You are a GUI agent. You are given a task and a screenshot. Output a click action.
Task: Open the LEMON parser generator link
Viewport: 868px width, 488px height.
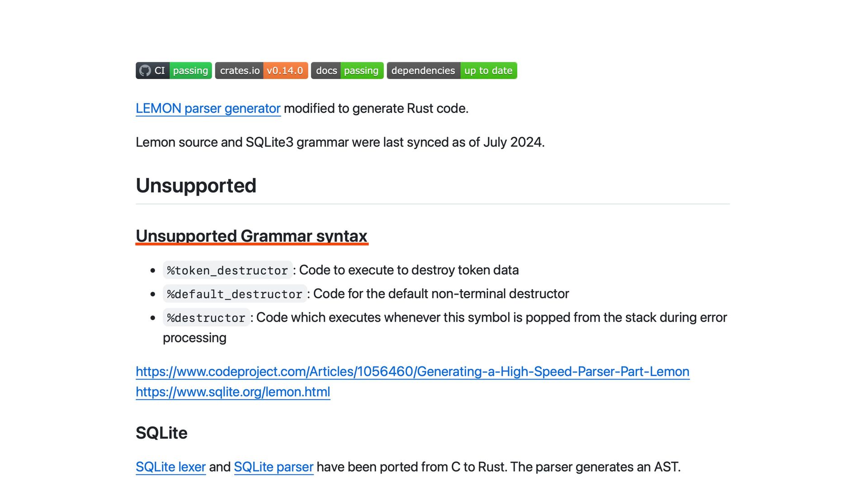(x=208, y=108)
